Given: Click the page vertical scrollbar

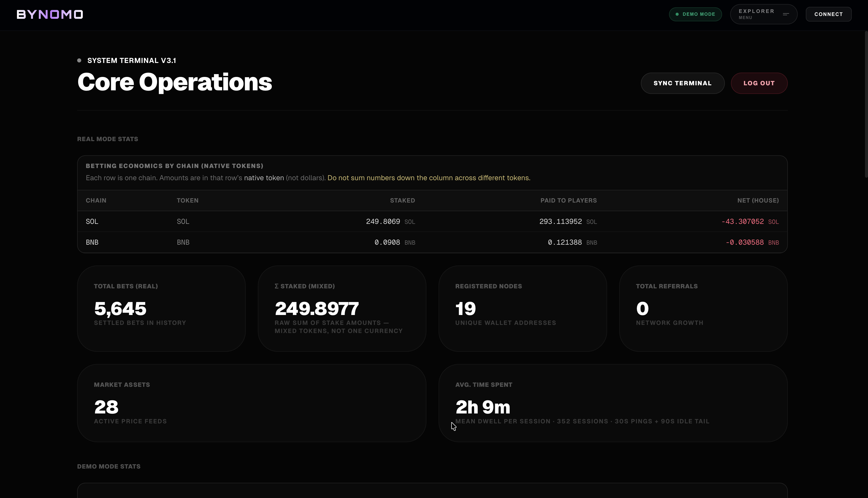Looking at the screenshot, I should click(866, 104).
